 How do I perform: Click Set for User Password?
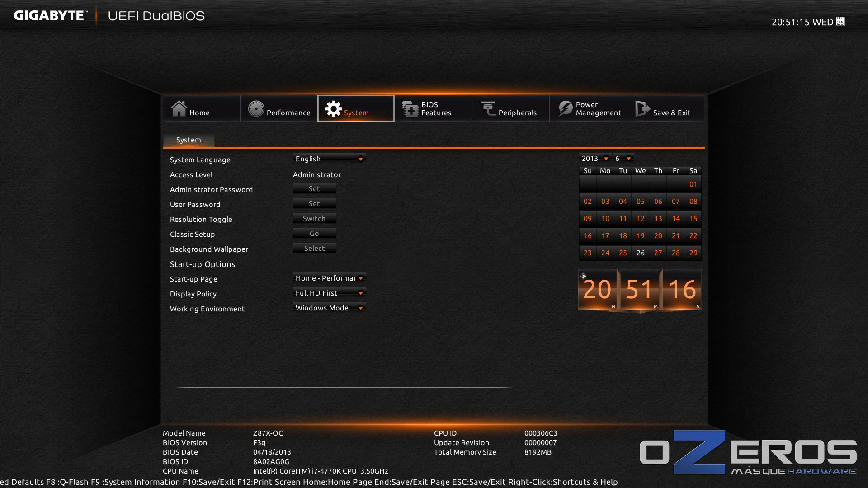[x=314, y=203]
